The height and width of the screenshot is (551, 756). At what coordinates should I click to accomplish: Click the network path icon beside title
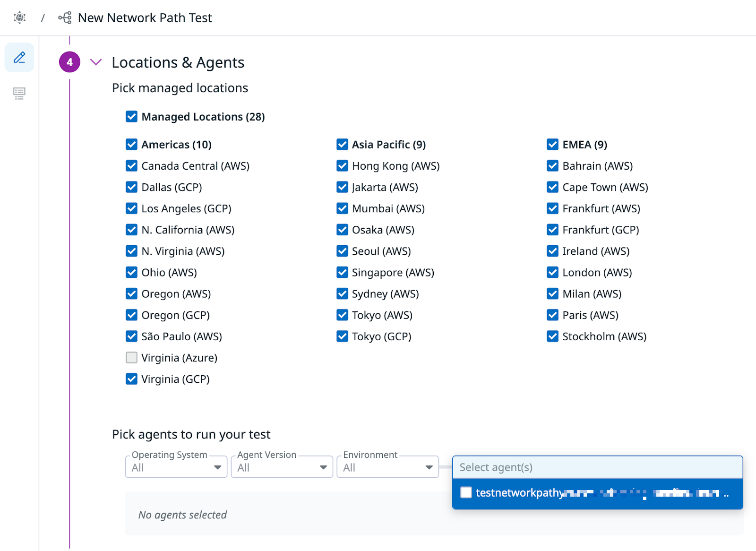(x=65, y=18)
